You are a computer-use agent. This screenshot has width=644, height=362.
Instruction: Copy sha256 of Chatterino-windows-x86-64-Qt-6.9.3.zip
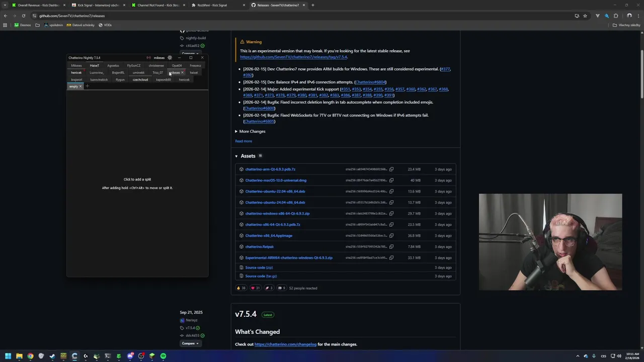391,214
